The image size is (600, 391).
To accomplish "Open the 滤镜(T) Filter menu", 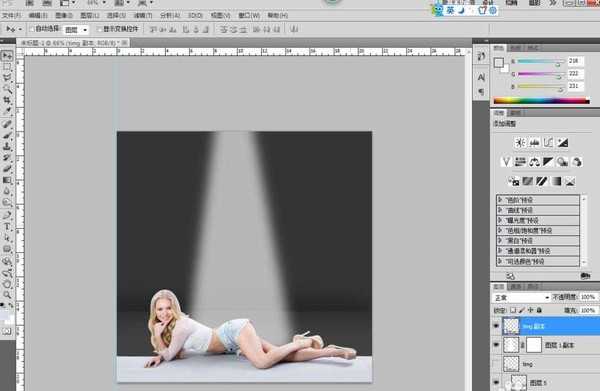I will [x=143, y=15].
